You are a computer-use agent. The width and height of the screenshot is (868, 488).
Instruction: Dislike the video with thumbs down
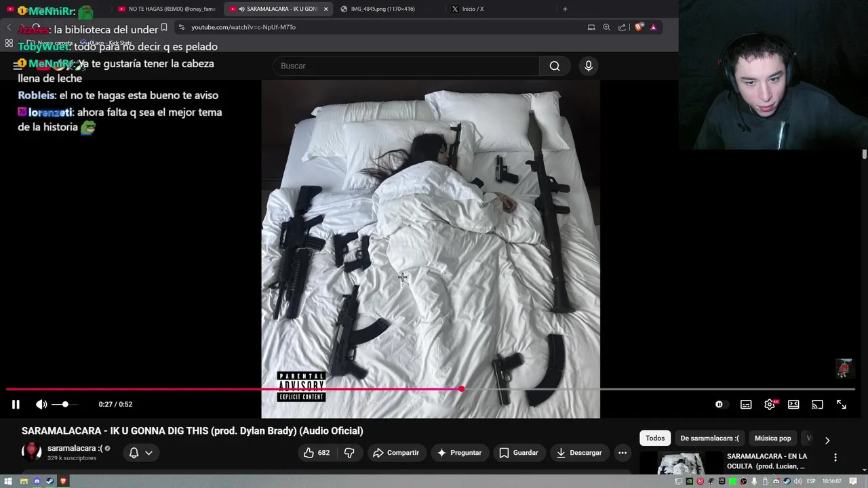coord(349,453)
